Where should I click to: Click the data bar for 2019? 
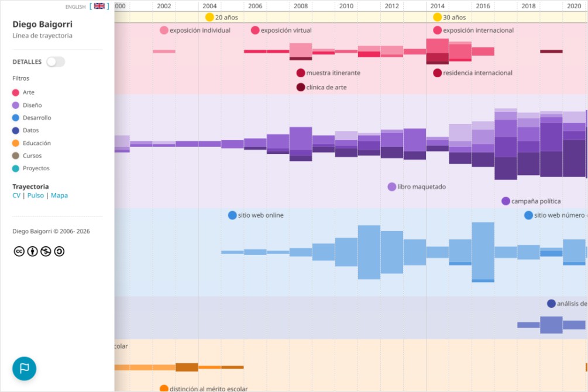coord(551,325)
